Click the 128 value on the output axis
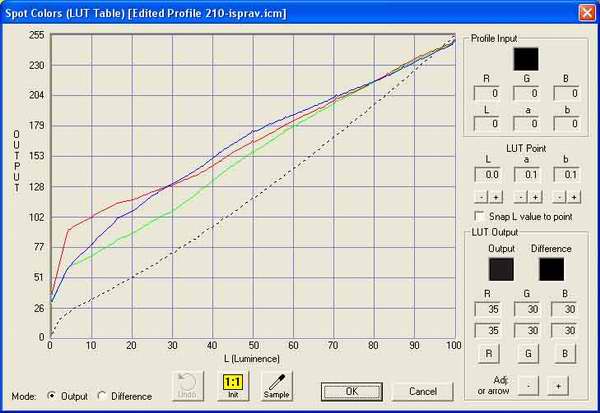The image size is (600, 413). (37, 187)
